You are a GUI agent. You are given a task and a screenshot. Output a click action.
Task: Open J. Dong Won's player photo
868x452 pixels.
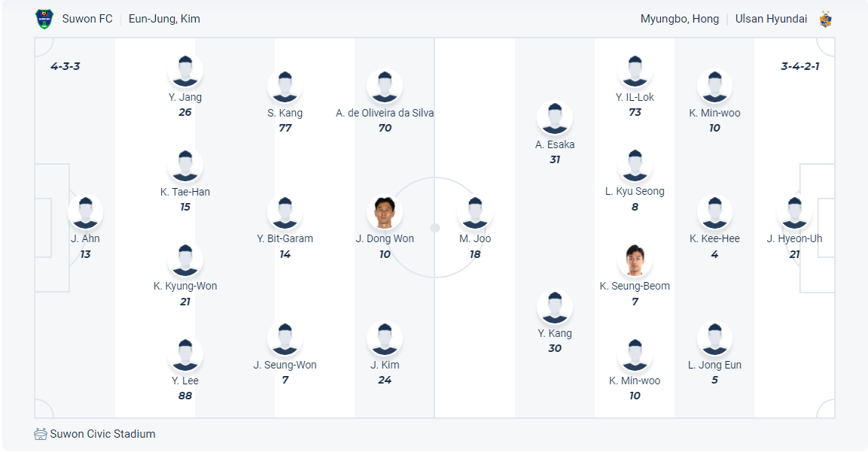pos(385,212)
